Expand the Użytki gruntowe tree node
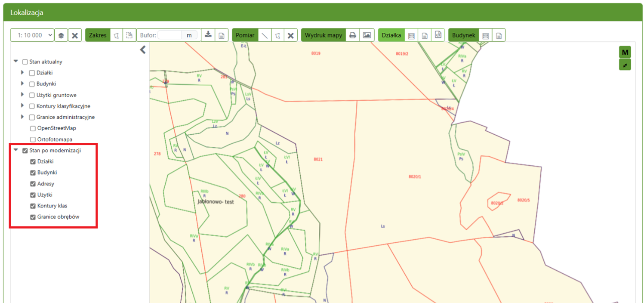Screen dimensions: 644x303 click(22, 95)
